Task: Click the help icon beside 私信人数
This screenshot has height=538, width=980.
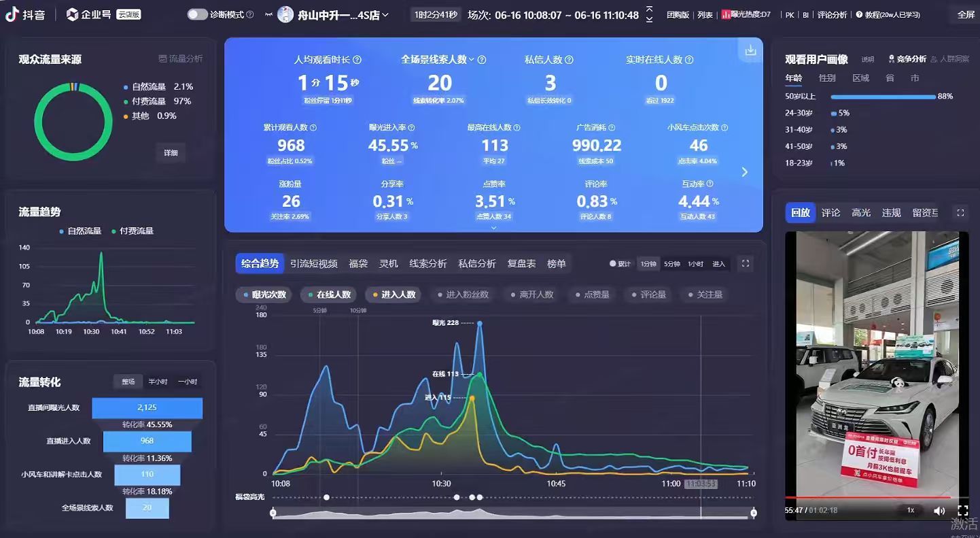Action: 569,60
